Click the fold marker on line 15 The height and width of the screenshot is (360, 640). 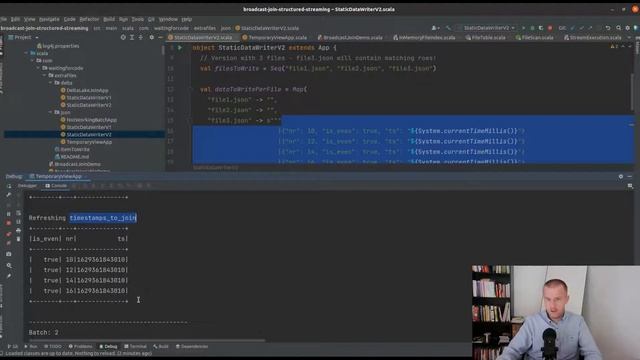point(189,120)
